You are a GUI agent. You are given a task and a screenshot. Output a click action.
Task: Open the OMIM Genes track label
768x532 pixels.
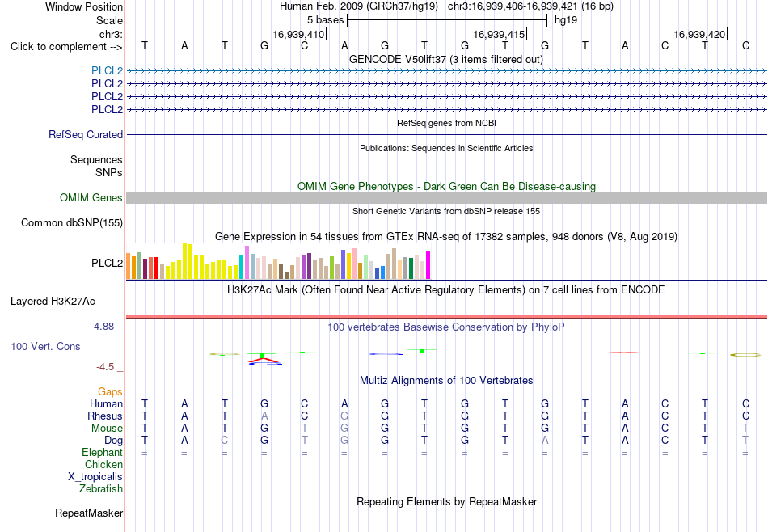click(91, 197)
